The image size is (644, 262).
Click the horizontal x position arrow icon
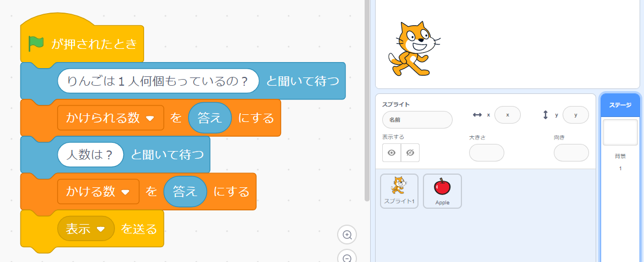[477, 115]
